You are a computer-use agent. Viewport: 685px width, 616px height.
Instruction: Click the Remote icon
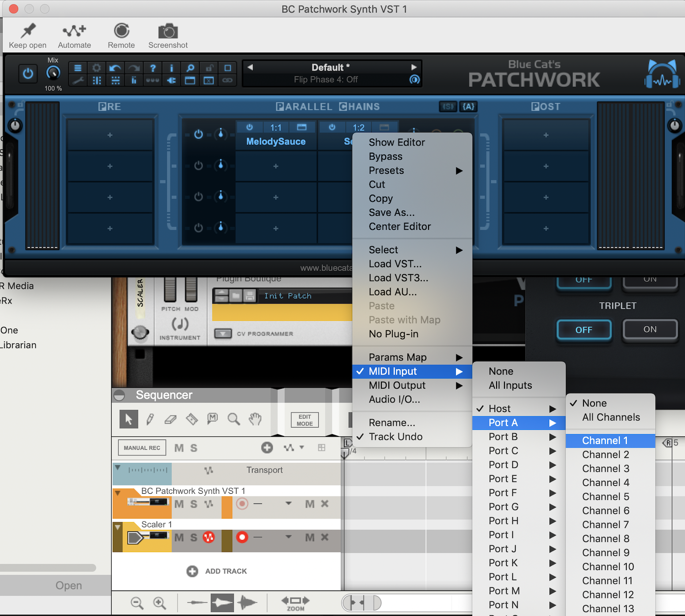point(121,30)
